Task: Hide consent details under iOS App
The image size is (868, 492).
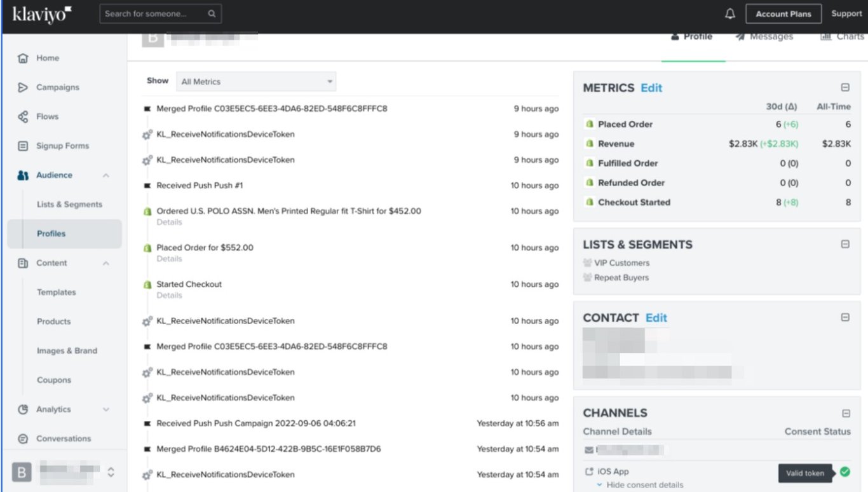Action: coord(644,484)
